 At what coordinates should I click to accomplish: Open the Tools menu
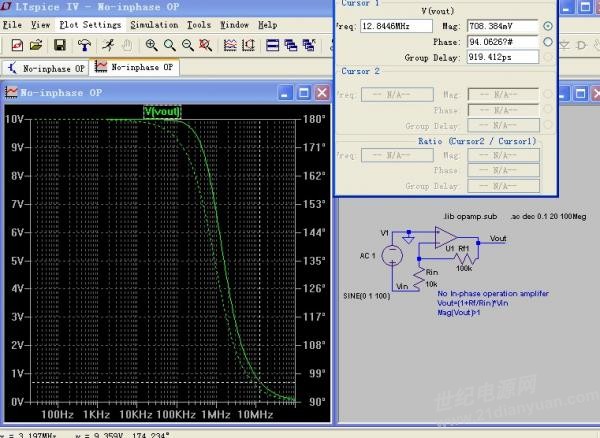tap(199, 24)
